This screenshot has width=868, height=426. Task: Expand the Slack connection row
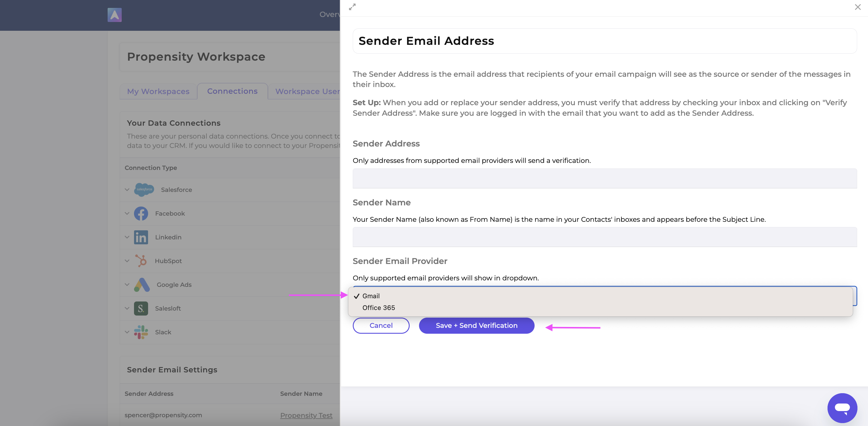[127, 332]
